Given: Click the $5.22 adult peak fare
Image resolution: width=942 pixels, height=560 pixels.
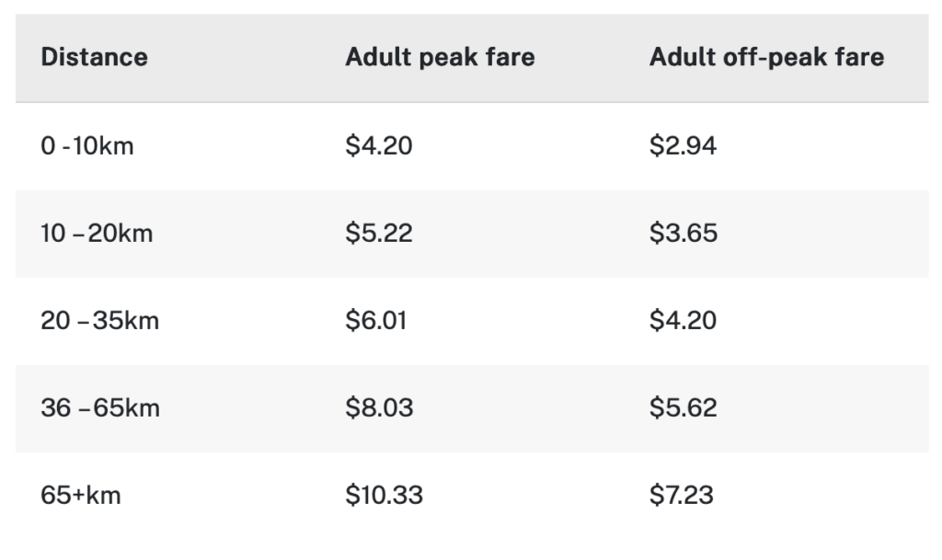Looking at the screenshot, I should click(x=379, y=234).
